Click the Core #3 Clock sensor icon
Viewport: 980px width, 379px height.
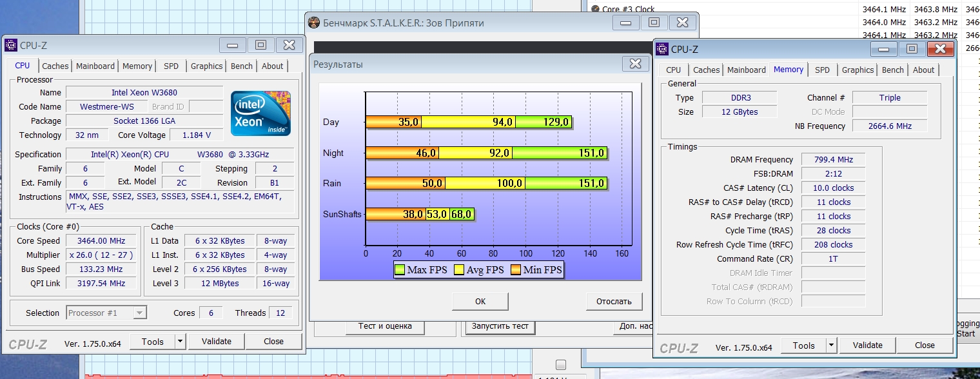pyautogui.click(x=594, y=9)
